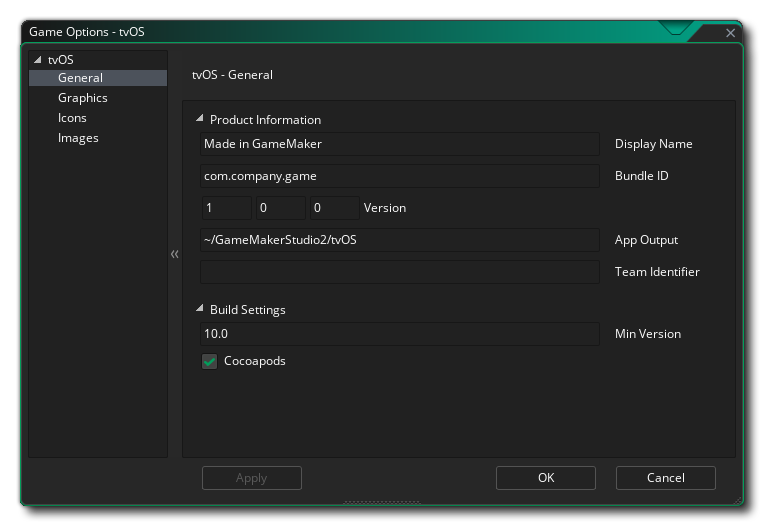Click the Display Name label
The height and width of the screenshot is (526, 764).
tap(653, 144)
